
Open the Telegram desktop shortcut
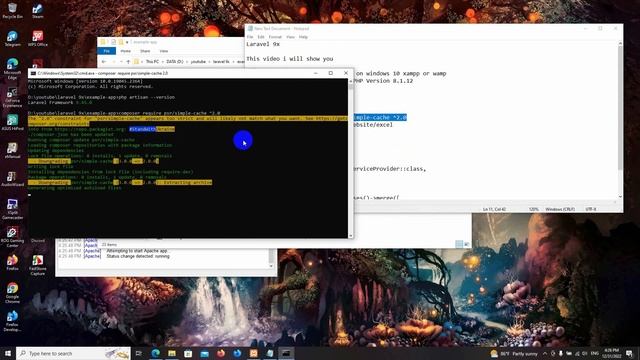pyautogui.click(x=12, y=38)
